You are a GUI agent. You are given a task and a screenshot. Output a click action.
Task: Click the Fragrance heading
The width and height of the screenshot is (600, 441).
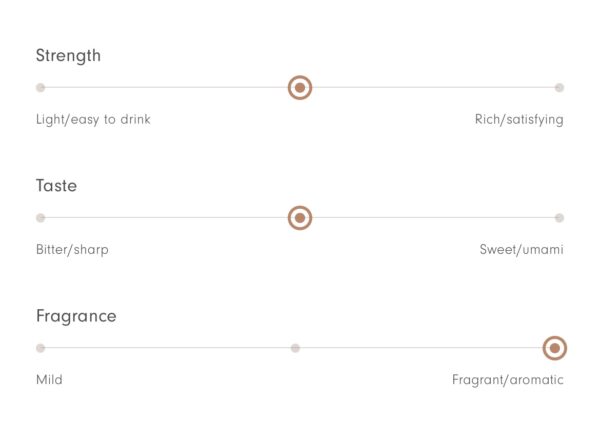pyautogui.click(x=76, y=317)
